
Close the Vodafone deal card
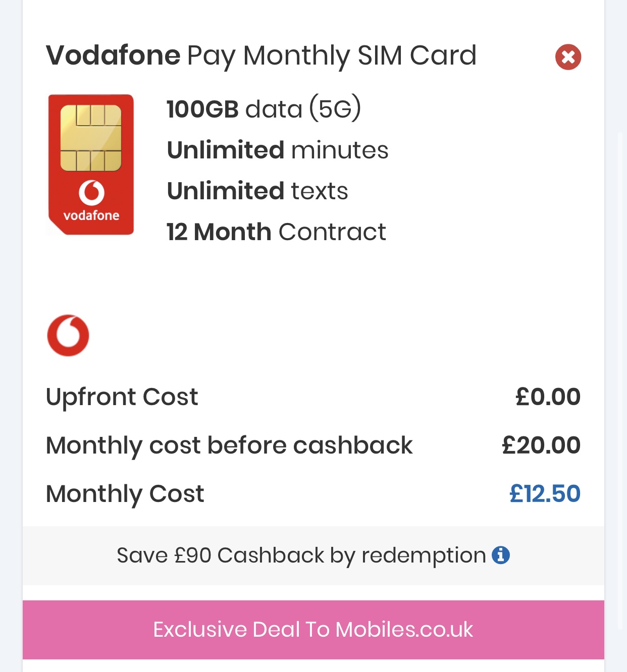[568, 57]
